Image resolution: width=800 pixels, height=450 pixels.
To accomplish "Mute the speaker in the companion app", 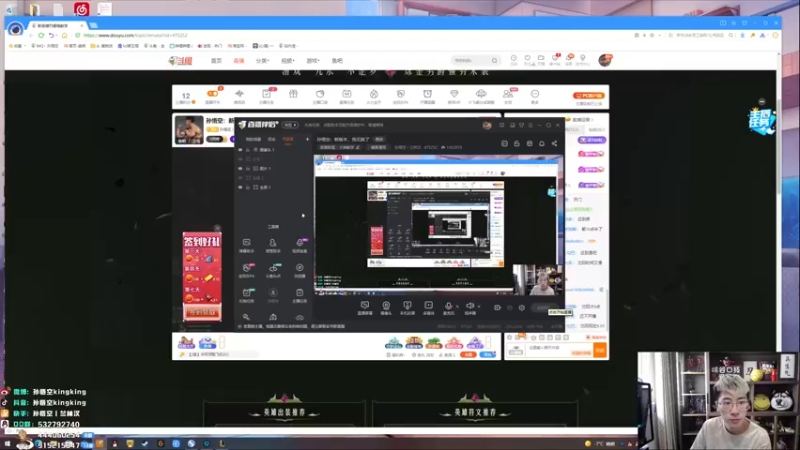I will pyautogui.click(x=470, y=306).
